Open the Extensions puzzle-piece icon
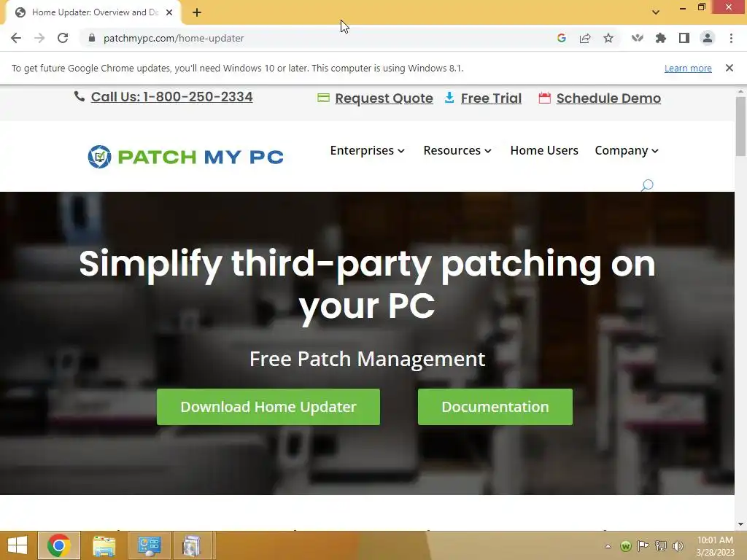This screenshot has width=747, height=560. pyautogui.click(x=661, y=38)
